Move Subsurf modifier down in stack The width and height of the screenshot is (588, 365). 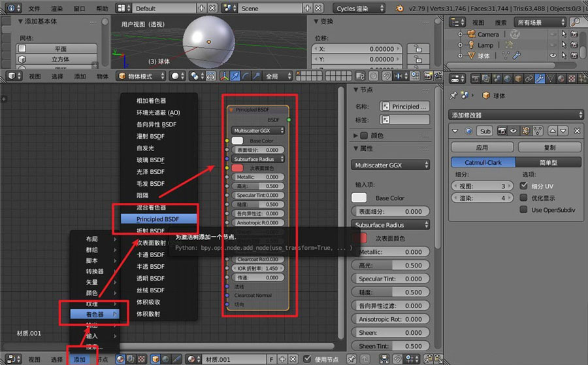click(563, 131)
